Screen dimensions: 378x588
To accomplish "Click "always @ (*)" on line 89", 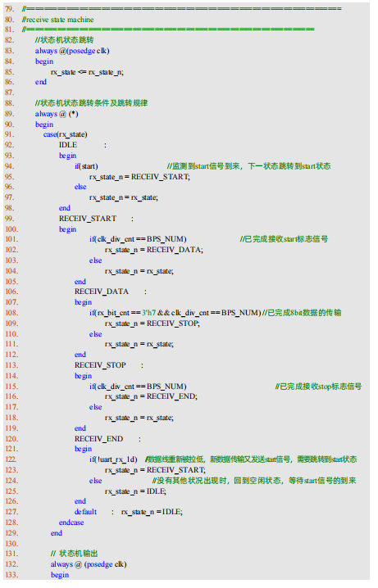I will [57, 114].
